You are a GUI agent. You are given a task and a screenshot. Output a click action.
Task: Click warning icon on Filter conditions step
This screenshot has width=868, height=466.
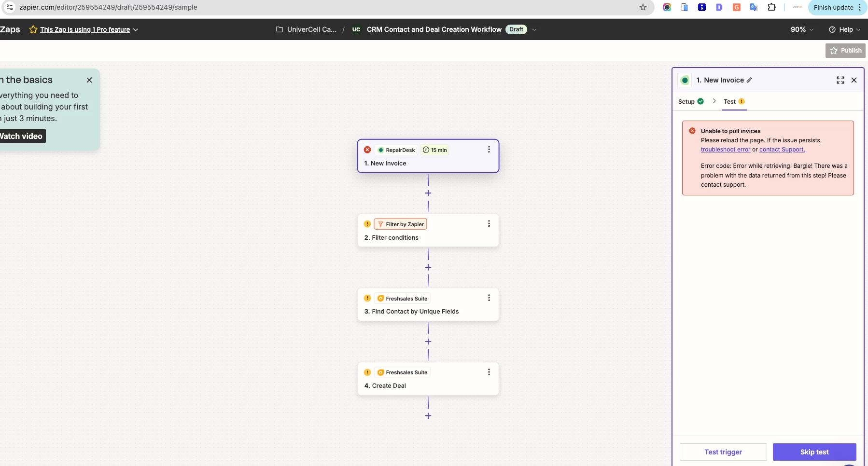point(367,224)
